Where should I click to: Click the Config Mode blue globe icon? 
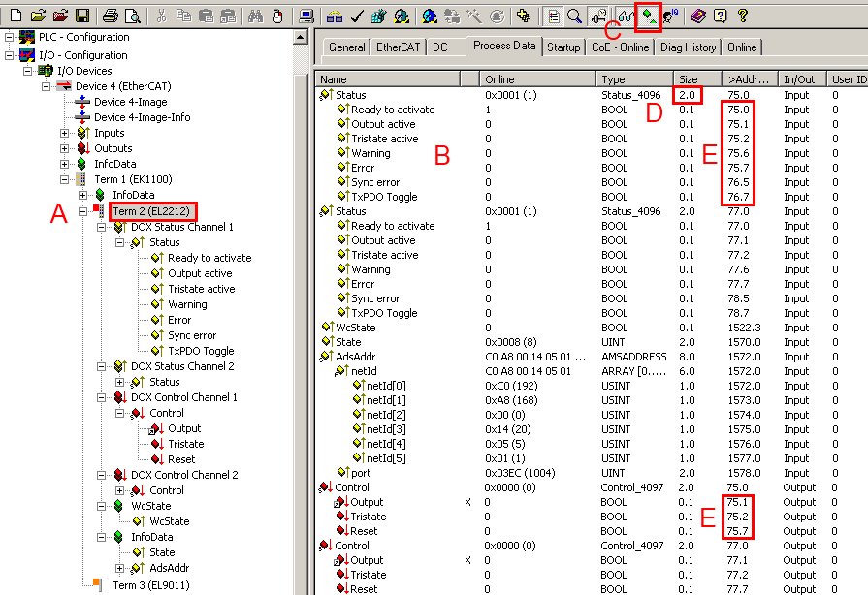click(x=429, y=16)
